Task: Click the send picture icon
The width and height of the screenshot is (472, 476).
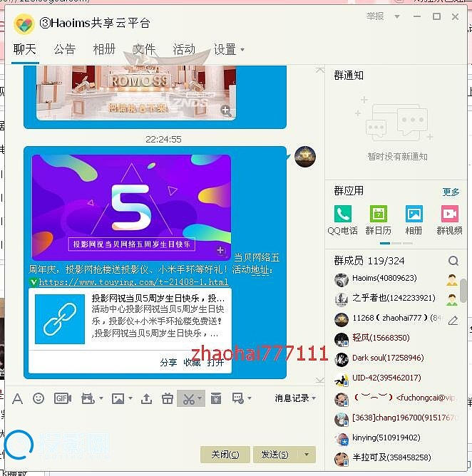Action: [x=118, y=398]
